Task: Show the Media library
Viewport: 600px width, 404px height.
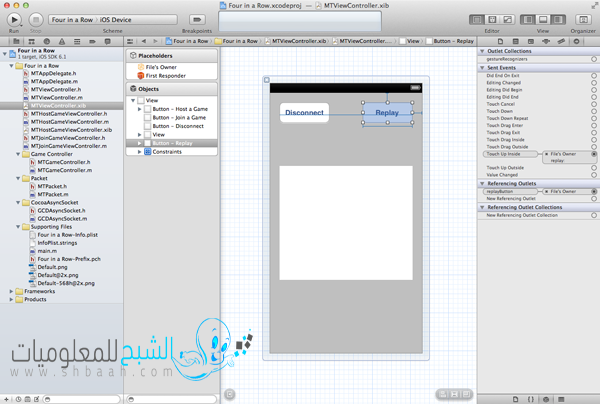Action: click(x=561, y=399)
